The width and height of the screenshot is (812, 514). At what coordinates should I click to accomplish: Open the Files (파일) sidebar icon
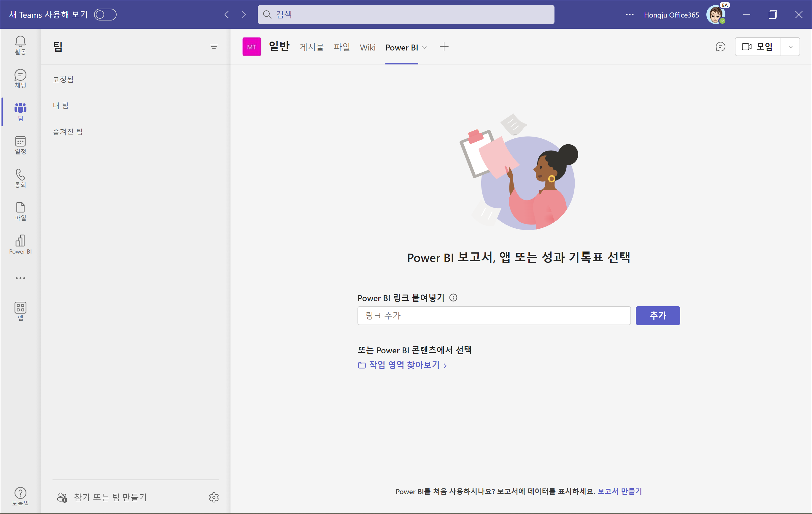coord(20,211)
